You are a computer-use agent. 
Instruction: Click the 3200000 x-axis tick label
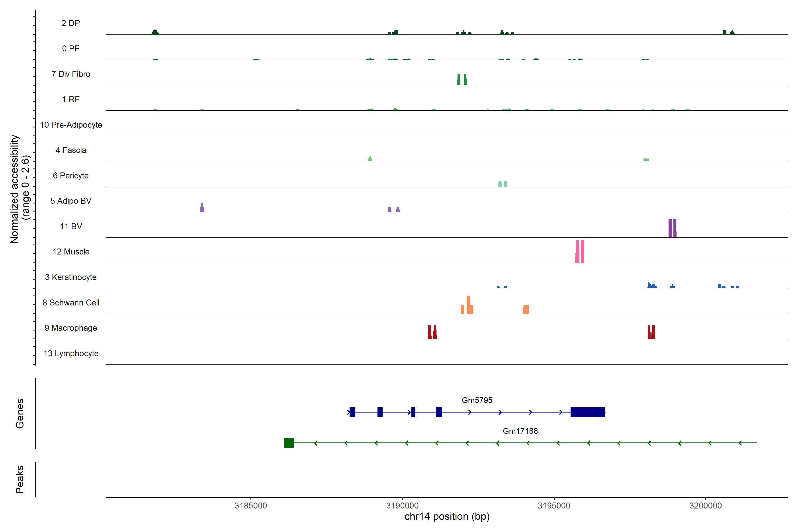(705, 506)
